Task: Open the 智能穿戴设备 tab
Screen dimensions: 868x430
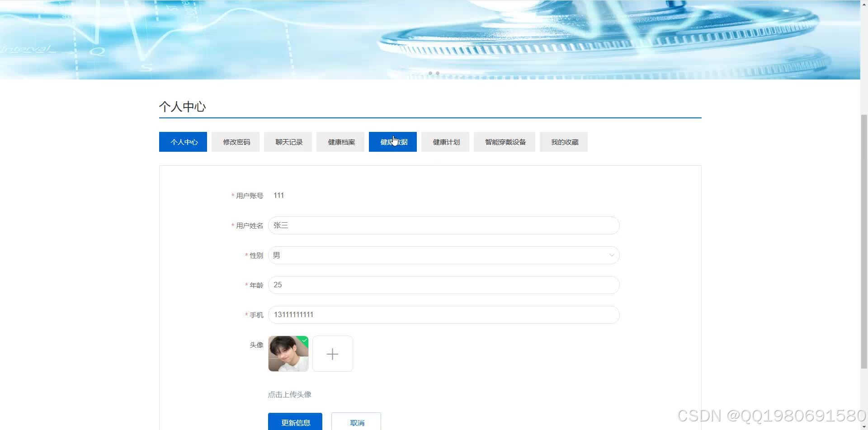Action: [x=504, y=141]
